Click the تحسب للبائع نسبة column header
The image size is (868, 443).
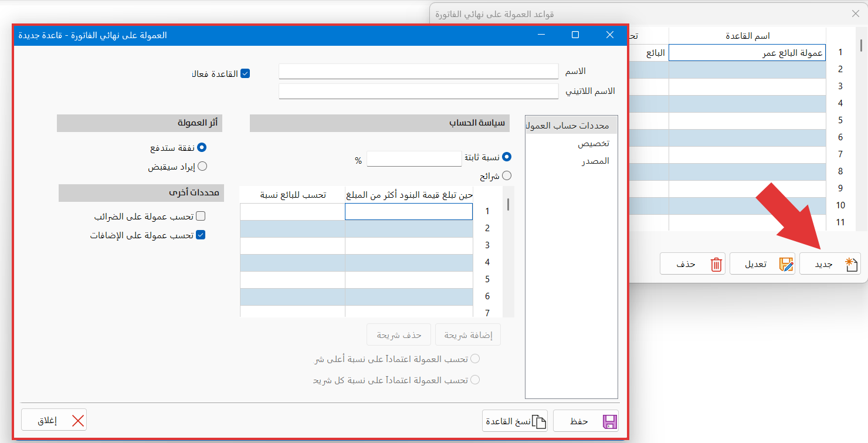(293, 195)
